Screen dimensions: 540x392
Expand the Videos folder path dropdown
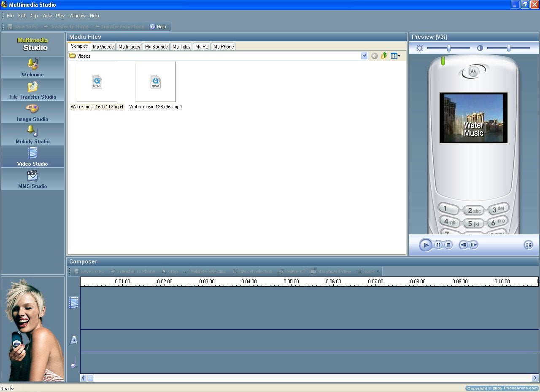coord(364,56)
